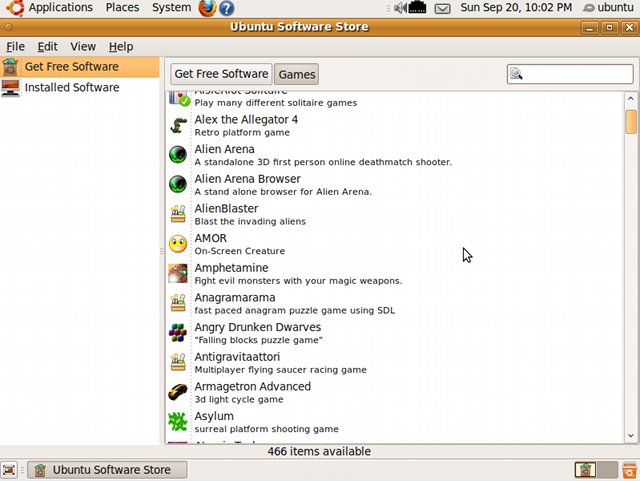Screen dimensions: 640x481
Task: Select the 'Amphetamine' title
Action: click(x=231, y=268)
